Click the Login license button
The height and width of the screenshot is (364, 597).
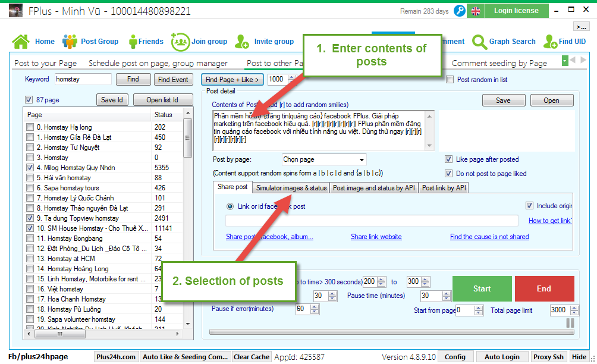517,11
